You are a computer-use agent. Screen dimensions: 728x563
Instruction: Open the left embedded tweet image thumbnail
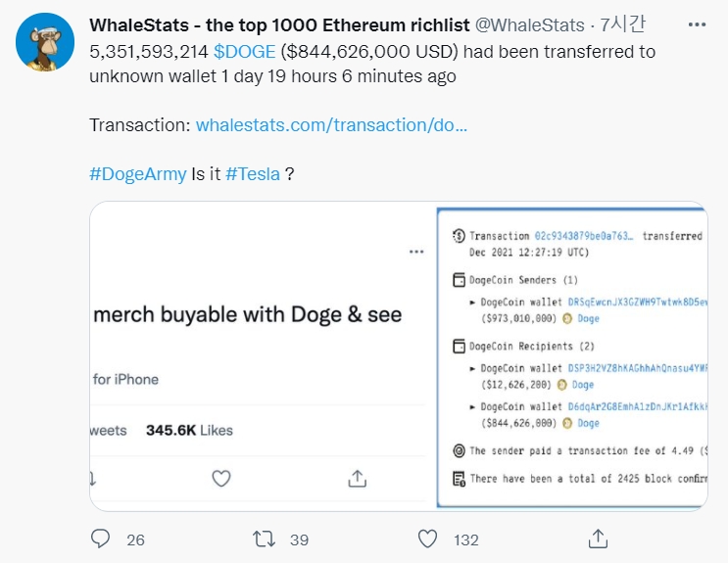(259, 356)
